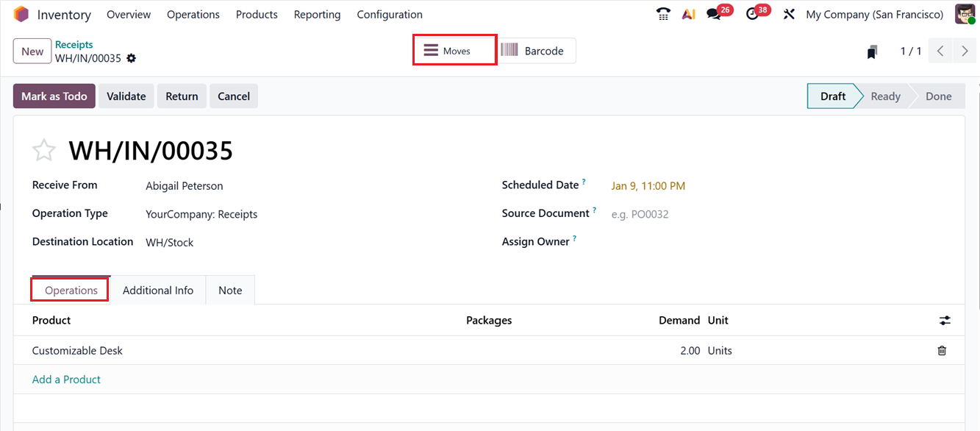Add a Product to the operations list

click(65, 379)
